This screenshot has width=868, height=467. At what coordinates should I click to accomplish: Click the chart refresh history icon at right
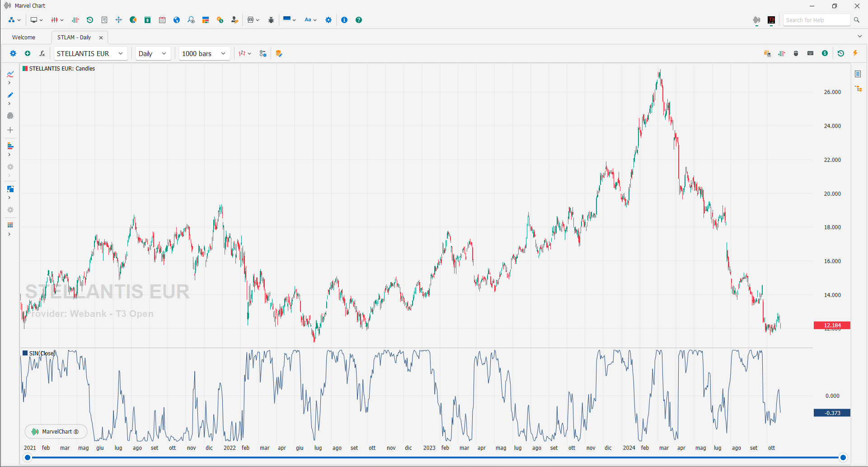click(x=841, y=53)
